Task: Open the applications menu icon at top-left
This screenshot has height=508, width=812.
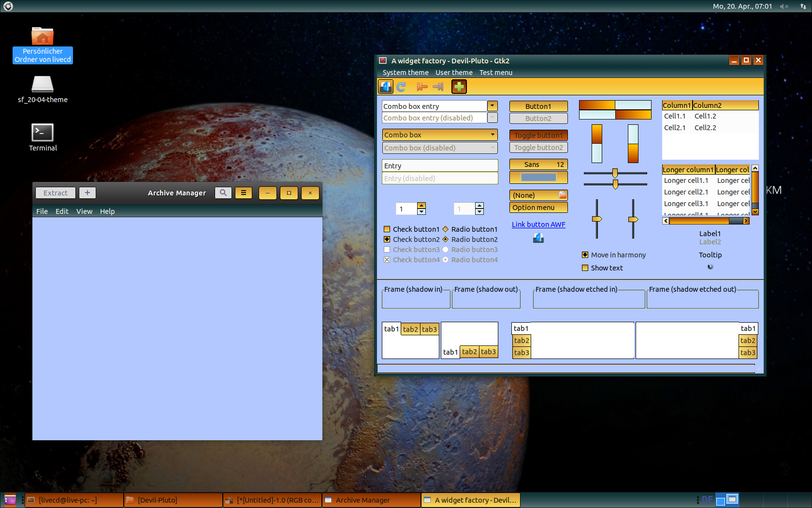Action: pos(8,6)
